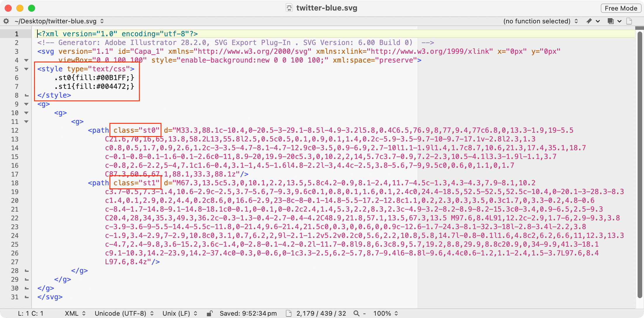
Task: Open the gear settings menu in navigation bar
Action: 6,21
